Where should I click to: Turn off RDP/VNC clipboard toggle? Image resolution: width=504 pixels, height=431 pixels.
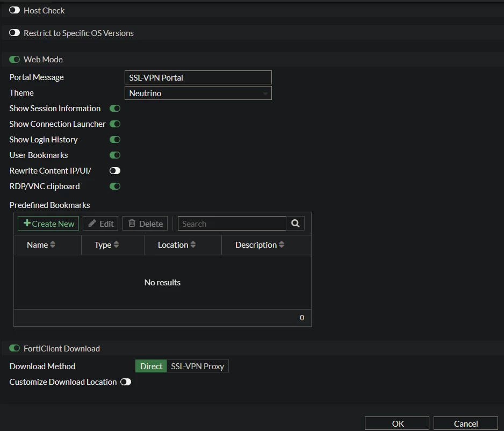coord(115,186)
